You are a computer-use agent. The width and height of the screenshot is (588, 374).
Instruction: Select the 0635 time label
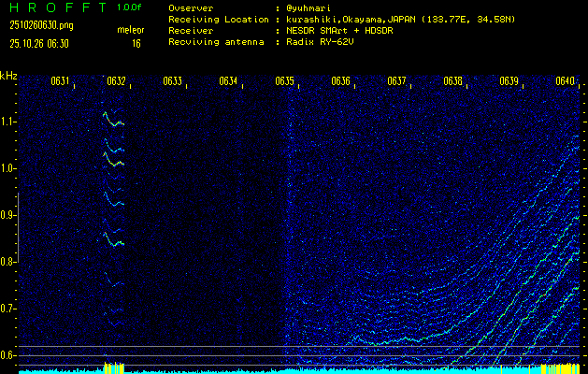(284, 81)
